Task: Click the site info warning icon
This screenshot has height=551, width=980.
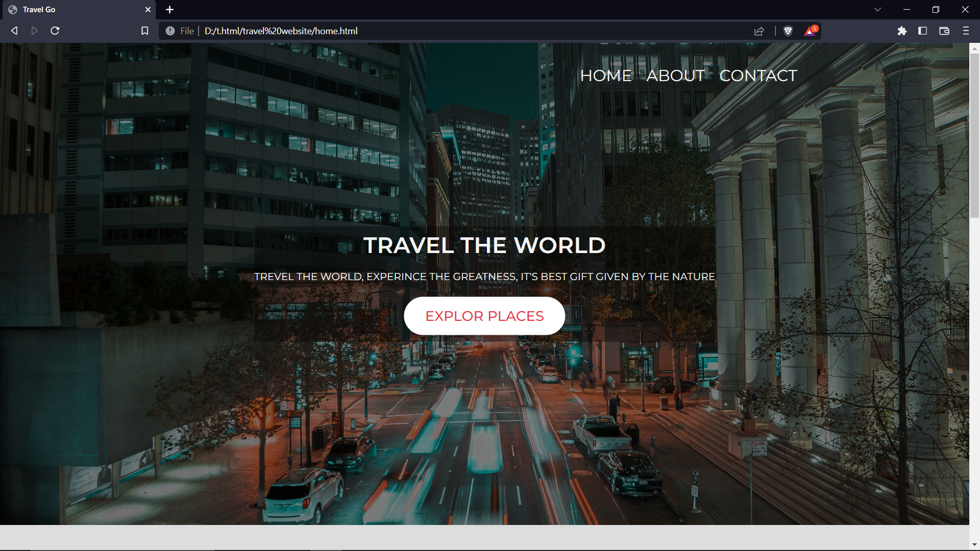Action: coord(170,31)
